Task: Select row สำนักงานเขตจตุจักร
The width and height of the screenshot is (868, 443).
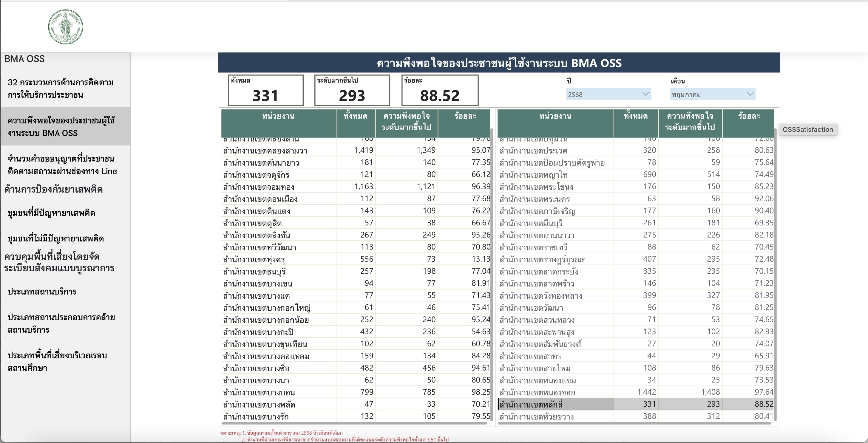Action: click(356, 174)
